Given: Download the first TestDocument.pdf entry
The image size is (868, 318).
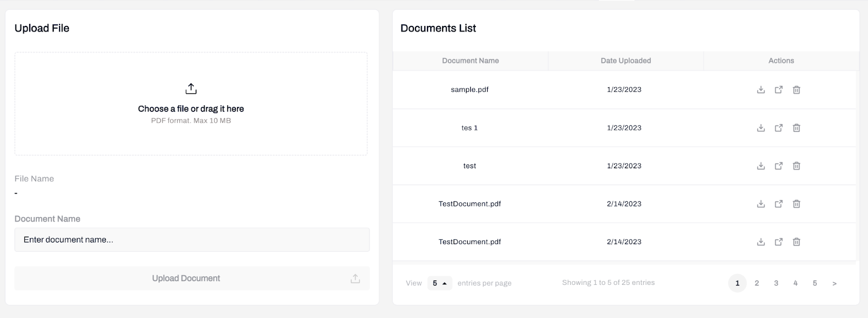Looking at the screenshot, I should 761,203.
